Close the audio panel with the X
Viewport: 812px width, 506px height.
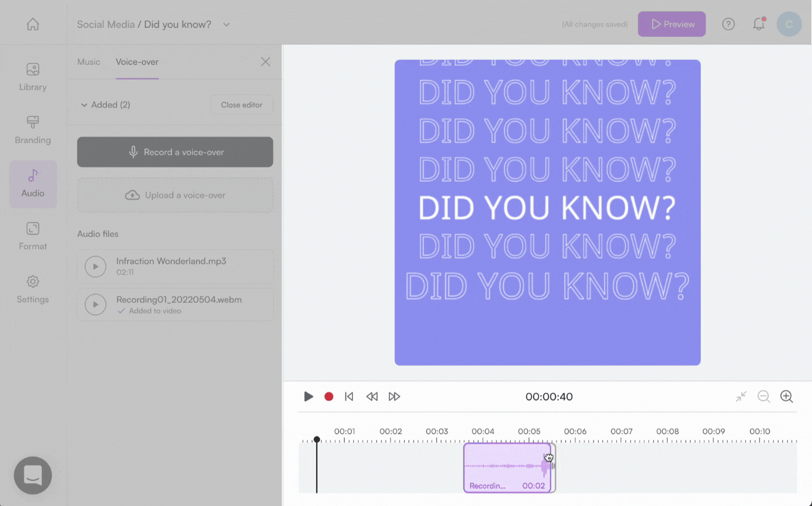(266, 62)
